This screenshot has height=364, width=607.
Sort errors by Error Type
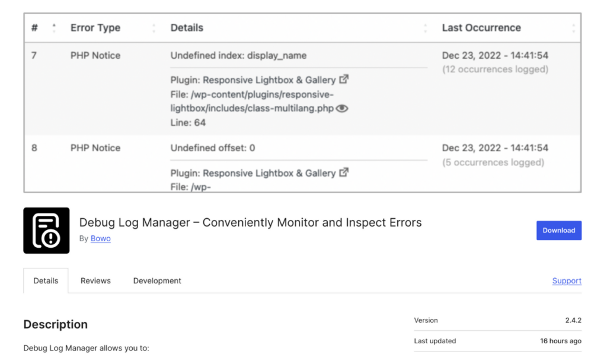coord(153,27)
